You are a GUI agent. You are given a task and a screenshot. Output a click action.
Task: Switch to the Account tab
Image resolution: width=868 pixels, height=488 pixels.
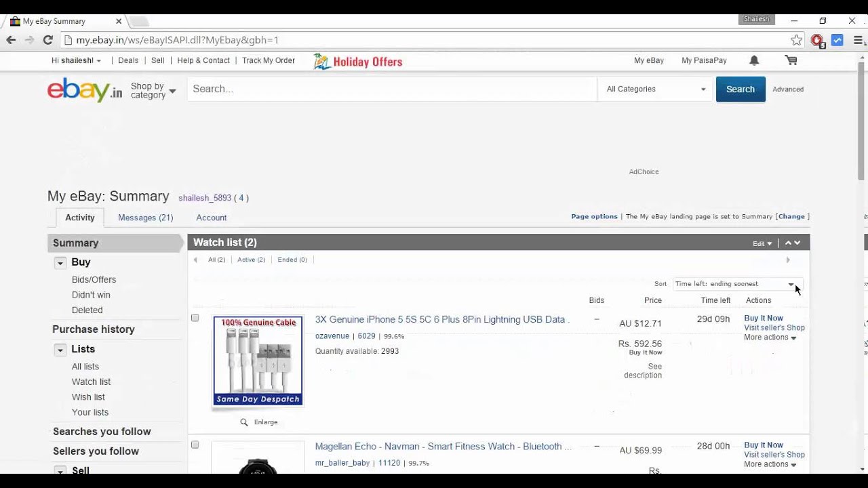(212, 218)
